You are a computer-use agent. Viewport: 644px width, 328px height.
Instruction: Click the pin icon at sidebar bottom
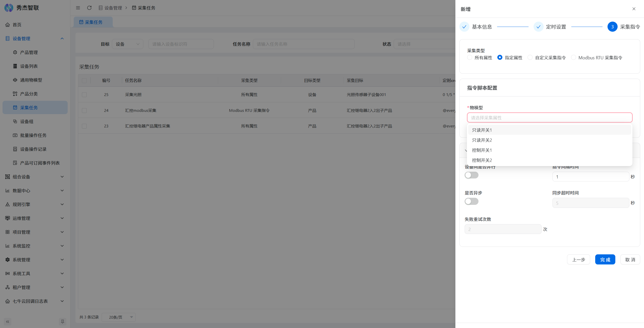point(62,321)
